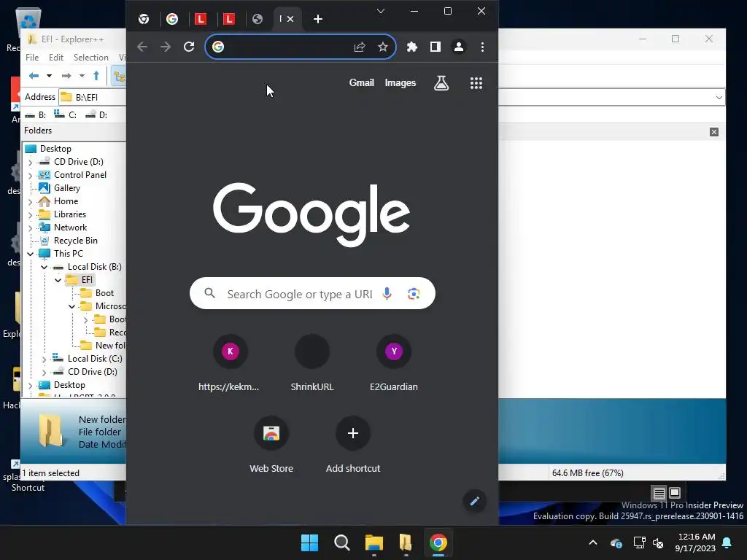Expand Local Disk (C:) node
The image size is (747, 560).
click(x=44, y=359)
